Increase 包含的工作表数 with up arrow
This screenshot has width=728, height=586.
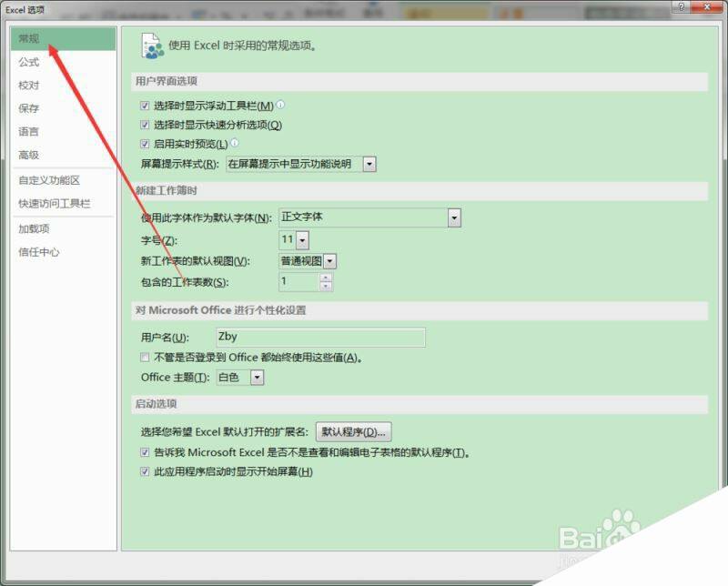[x=326, y=278]
